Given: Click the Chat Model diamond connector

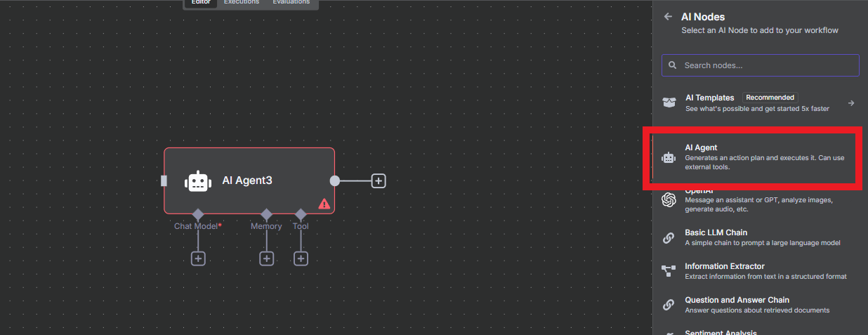Looking at the screenshot, I should [198, 214].
